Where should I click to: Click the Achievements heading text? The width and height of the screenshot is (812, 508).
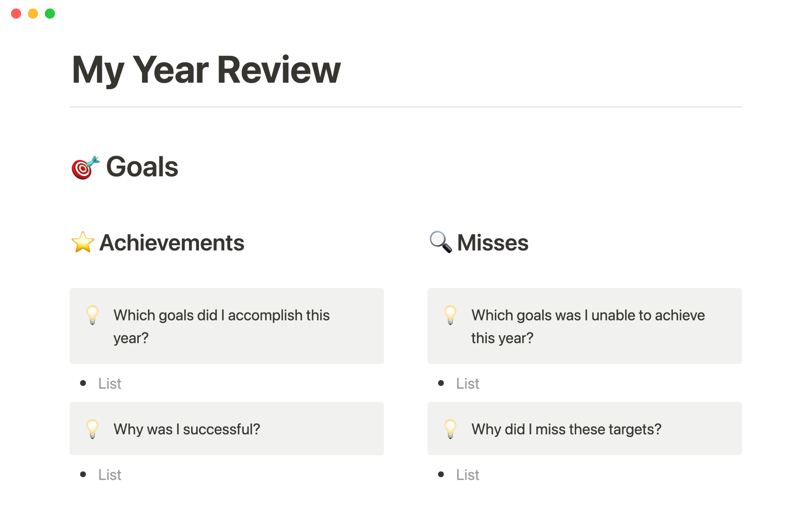(x=172, y=243)
